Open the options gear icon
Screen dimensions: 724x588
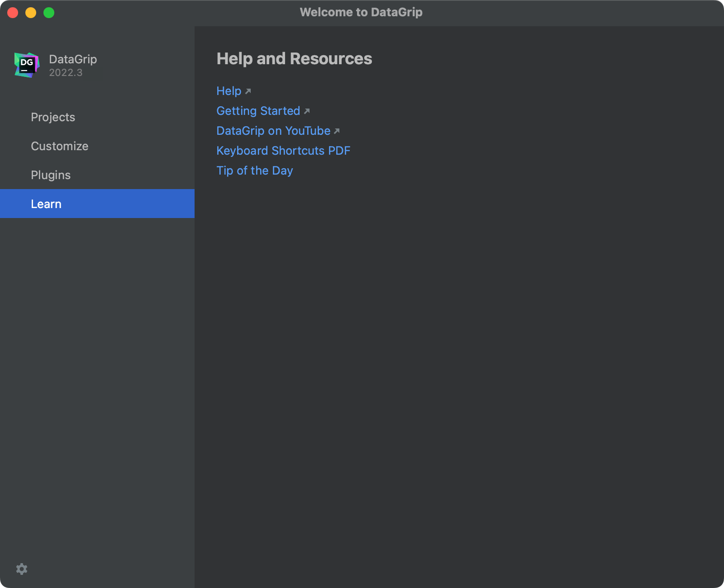click(x=22, y=569)
